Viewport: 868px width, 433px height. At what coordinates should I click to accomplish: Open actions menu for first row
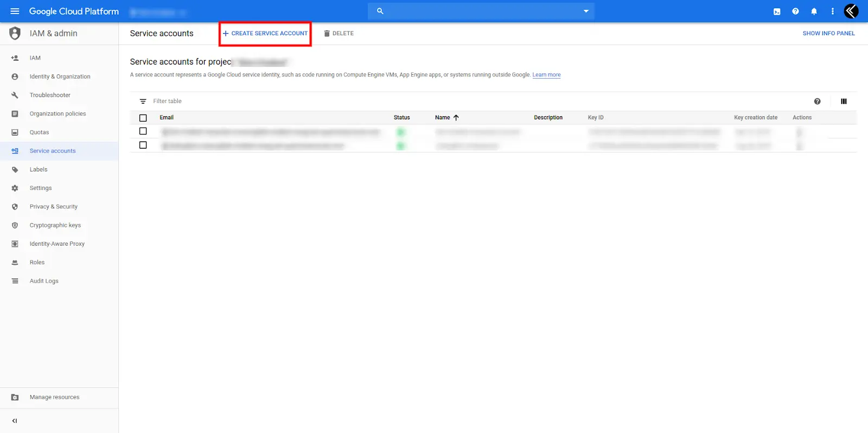tap(800, 132)
